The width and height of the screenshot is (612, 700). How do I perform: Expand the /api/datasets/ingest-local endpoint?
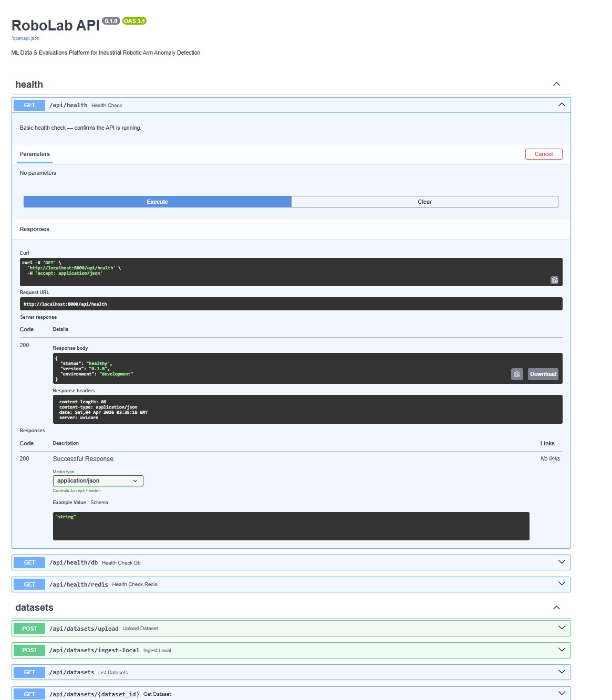(562, 650)
